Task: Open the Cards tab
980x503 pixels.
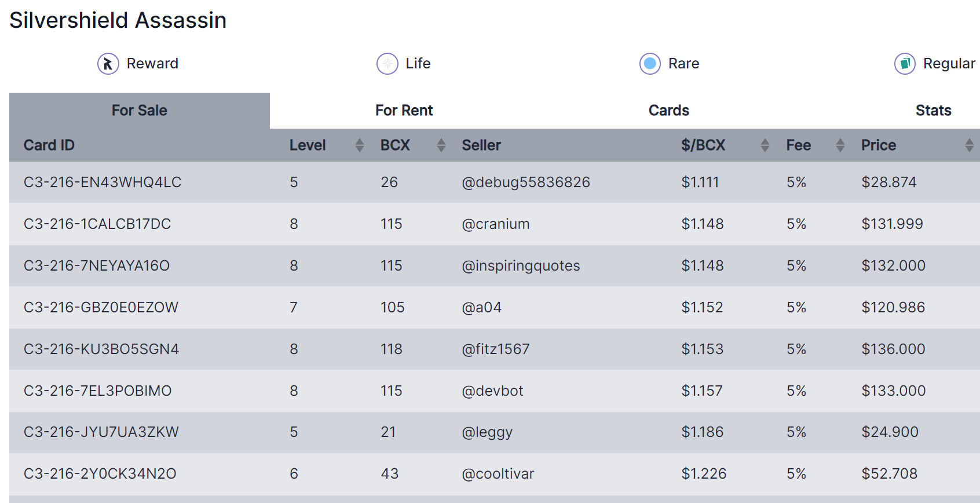Action: [x=668, y=111]
